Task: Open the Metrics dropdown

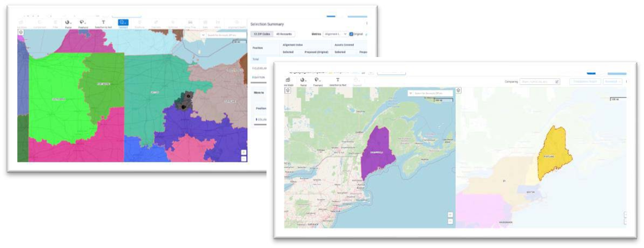Action: pyautogui.click(x=335, y=34)
